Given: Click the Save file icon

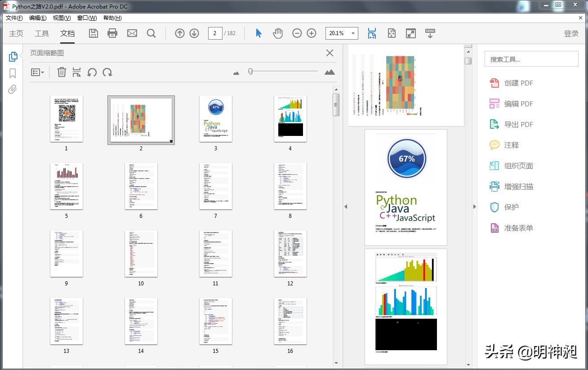Looking at the screenshot, I should point(94,33).
